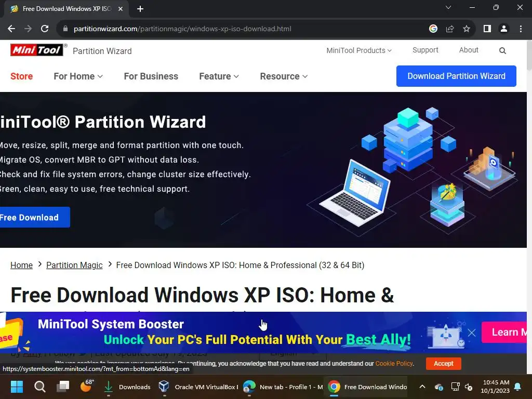Open a new browser tab
The image size is (532, 399).
tap(140, 9)
